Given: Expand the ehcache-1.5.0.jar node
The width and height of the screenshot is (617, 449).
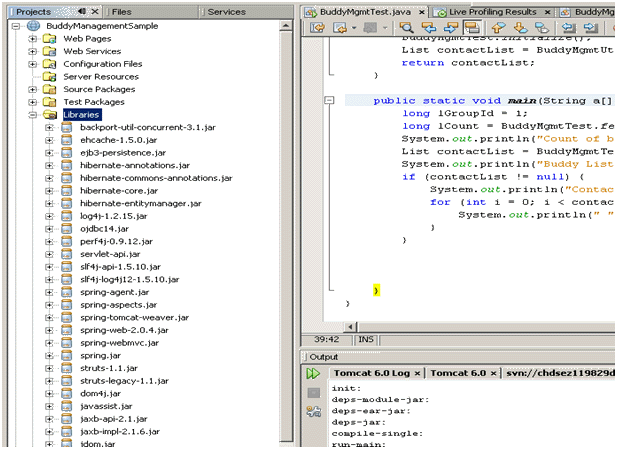Looking at the screenshot, I should tap(49, 140).
